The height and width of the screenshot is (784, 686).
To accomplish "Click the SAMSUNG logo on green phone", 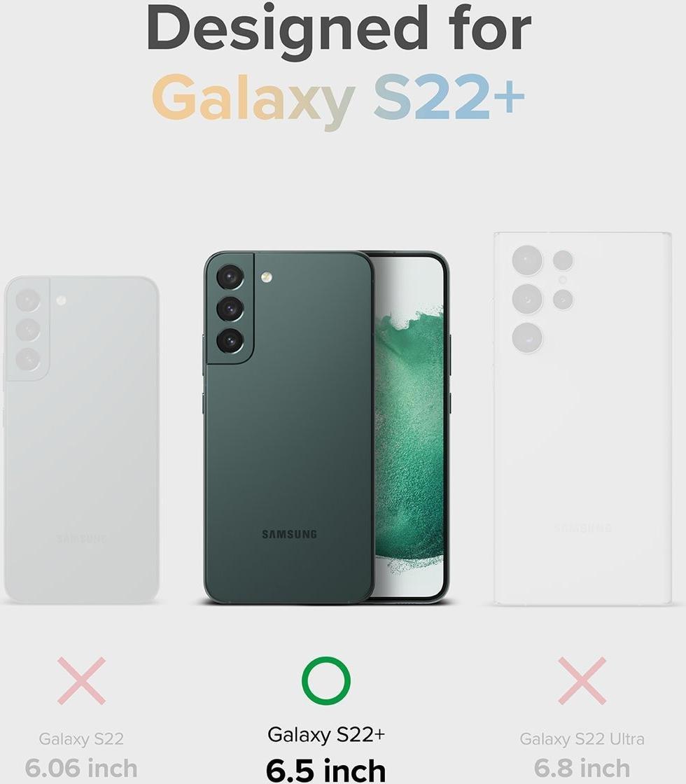I will [x=290, y=534].
